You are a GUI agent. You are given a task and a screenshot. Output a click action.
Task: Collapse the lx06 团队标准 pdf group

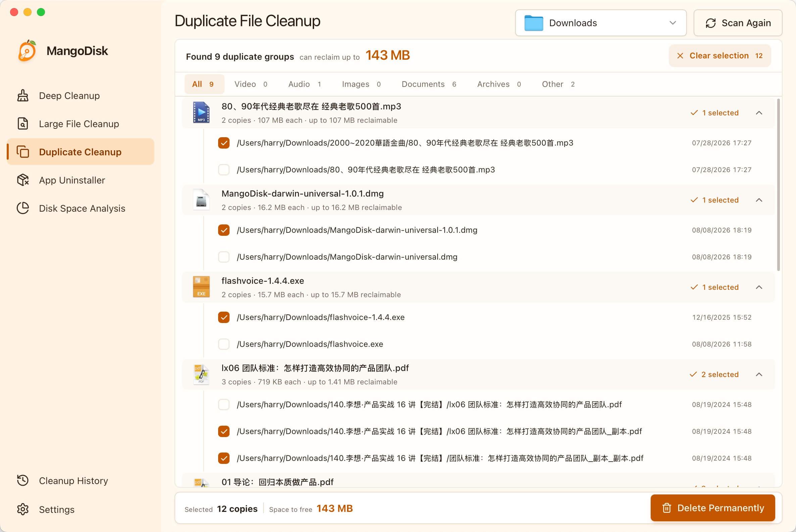(x=759, y=374)
